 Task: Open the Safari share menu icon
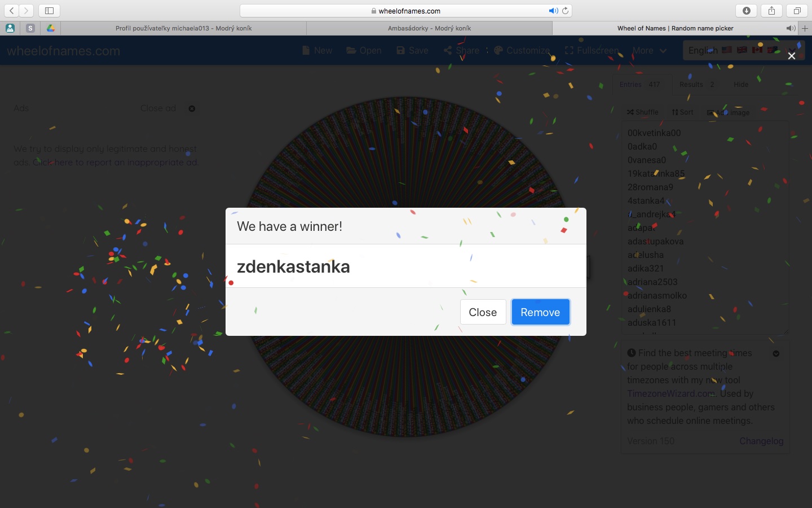[x=771, y=11]
